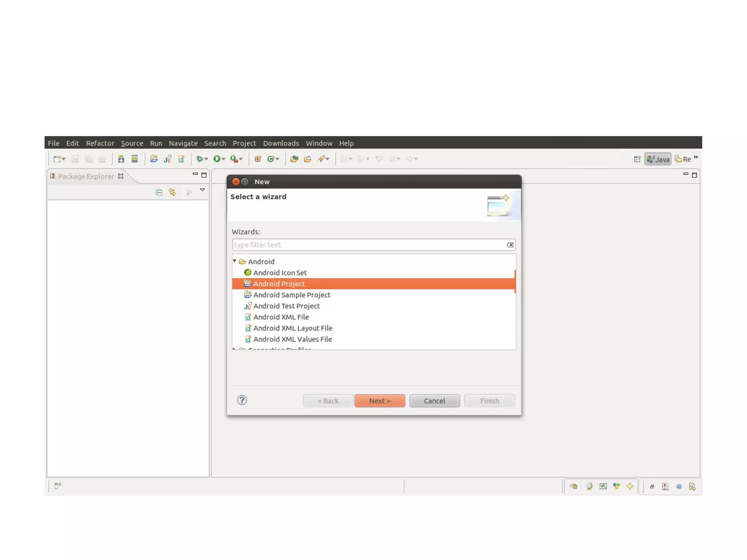Open the New file dropdown arrow in toolbar
747x560 pixels.
tap(64, 159)
